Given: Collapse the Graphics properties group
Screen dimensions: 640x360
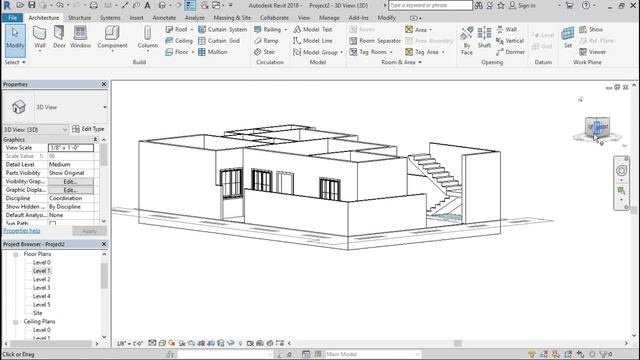Looking at the screenshot, I should (95, 140).
